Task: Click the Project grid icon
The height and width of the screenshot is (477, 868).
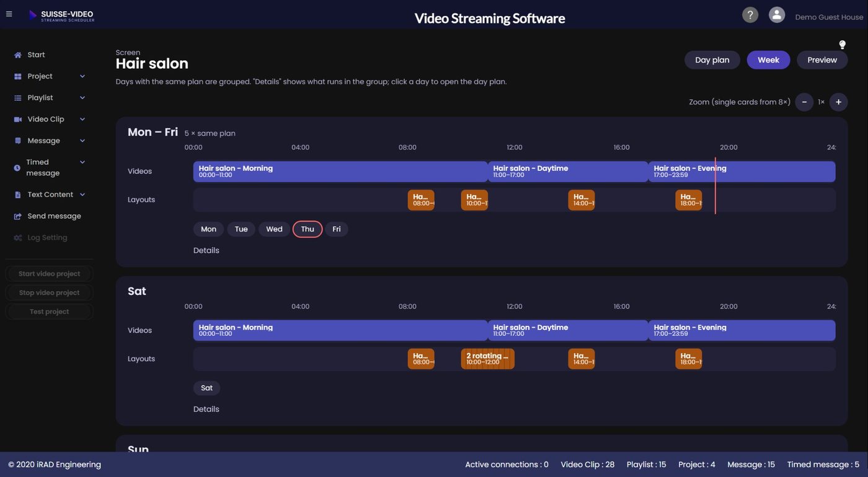Action: tap(17, 76)
